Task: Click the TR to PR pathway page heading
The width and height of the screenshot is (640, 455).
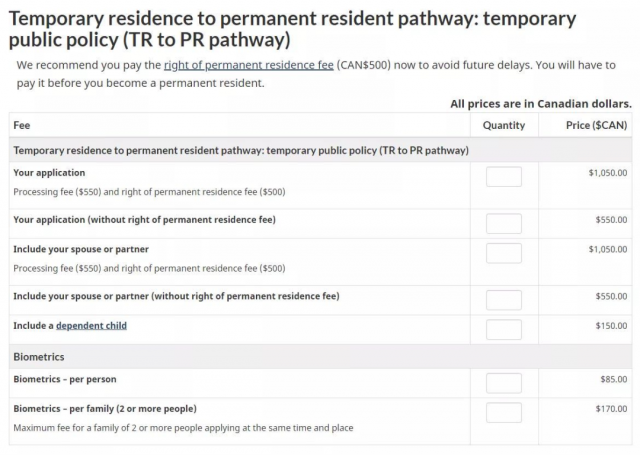Action: tap(292, 29)
